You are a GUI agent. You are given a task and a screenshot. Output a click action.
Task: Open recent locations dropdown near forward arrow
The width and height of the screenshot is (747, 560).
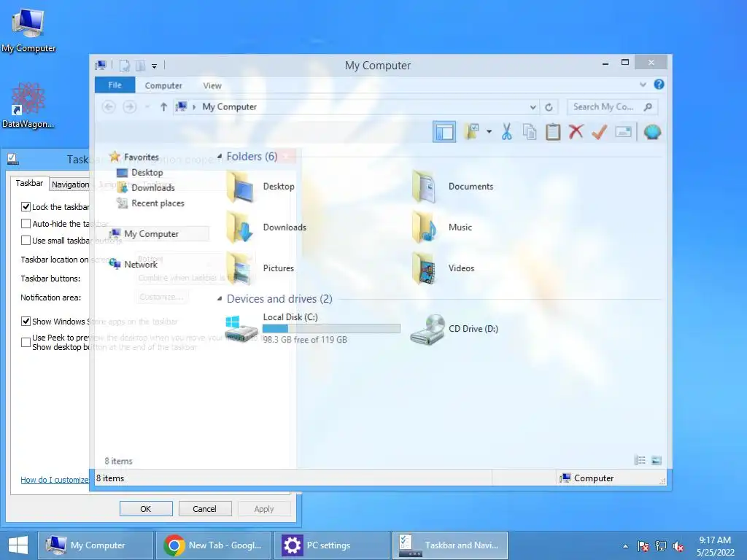pos(147,107)
